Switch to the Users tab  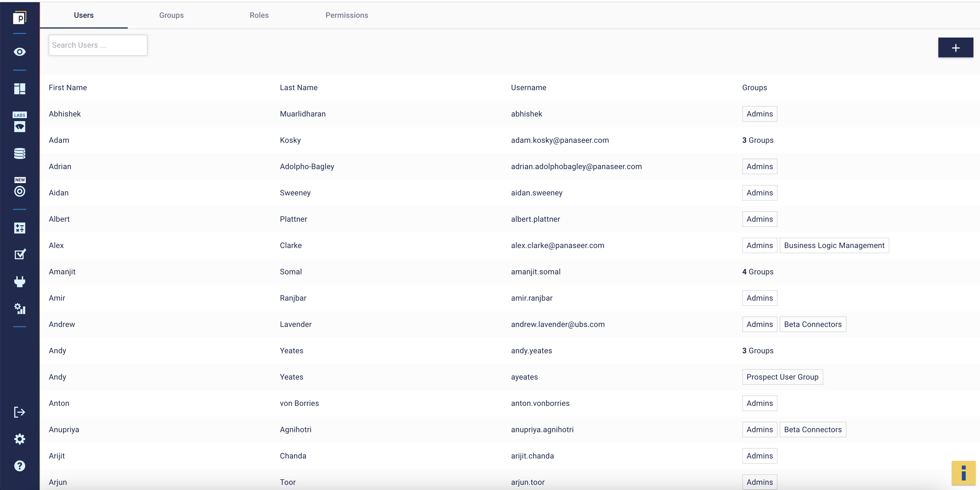coord(84,15)
